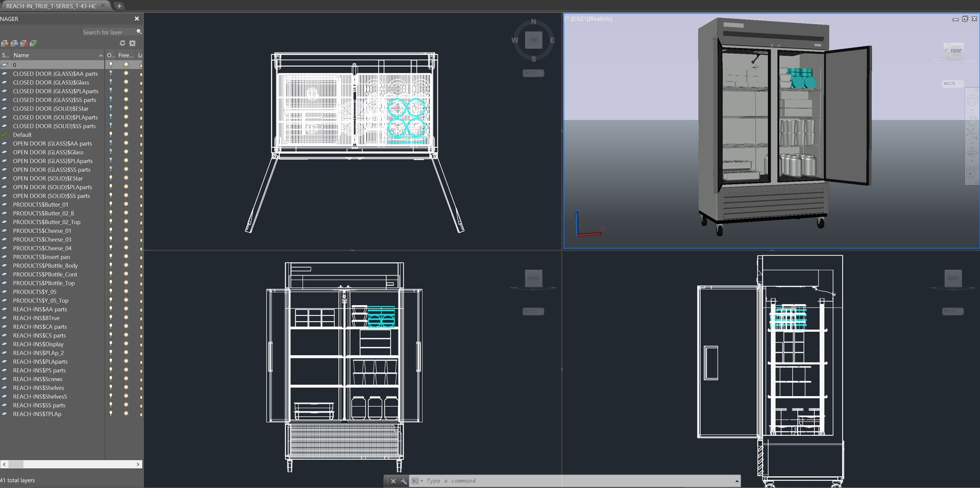Toggle Freeze sun for REACH-INS$Shelves

(126, 388)
